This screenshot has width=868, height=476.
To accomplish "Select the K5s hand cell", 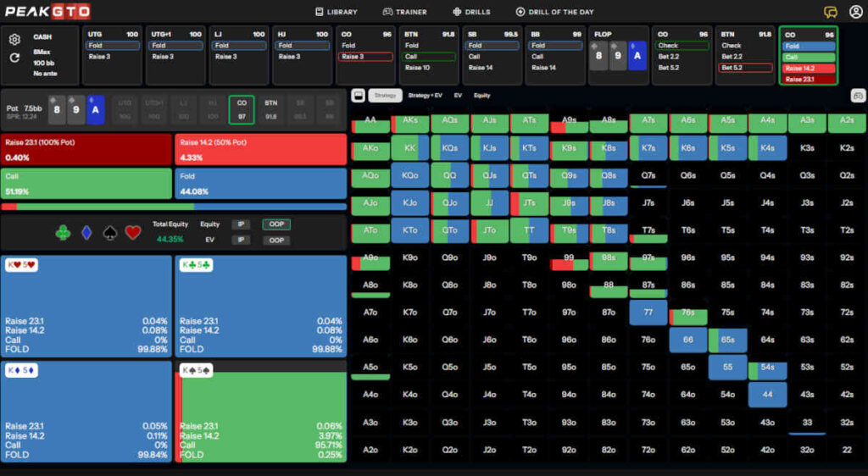I will 727,148.
